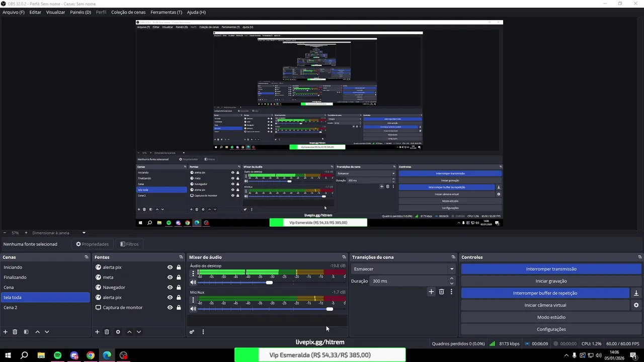Float the Mixer de áudio dock panel
The image size is (644, 362).
coord(344,257)
